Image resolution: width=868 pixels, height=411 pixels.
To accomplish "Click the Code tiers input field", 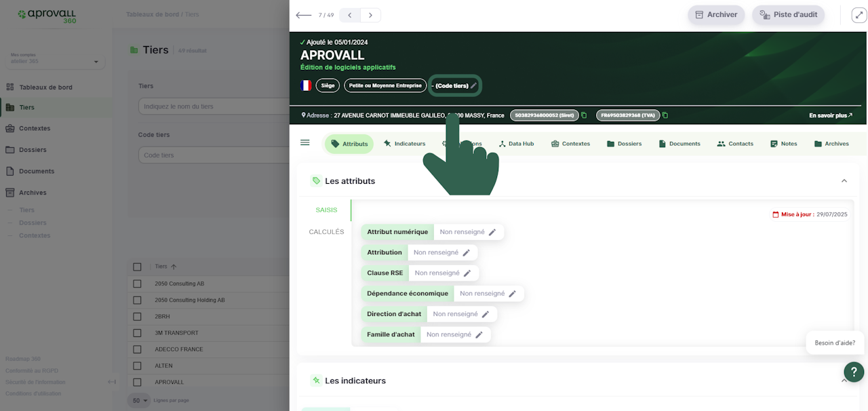I will tap(214, 155).
